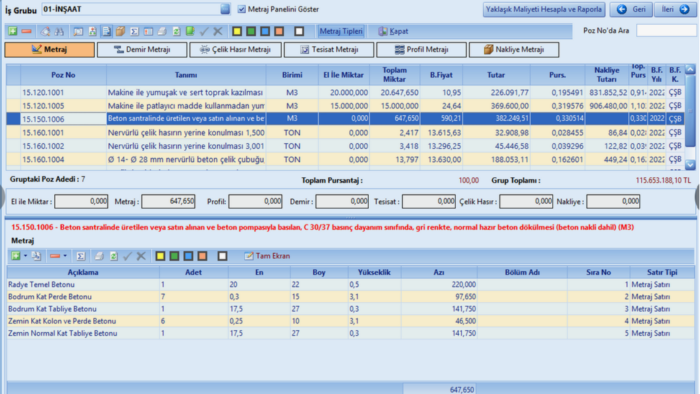This screenshot has height=394, width=700.
Task: Click the green add-item icon in upper toolbar
Action: 12,31
